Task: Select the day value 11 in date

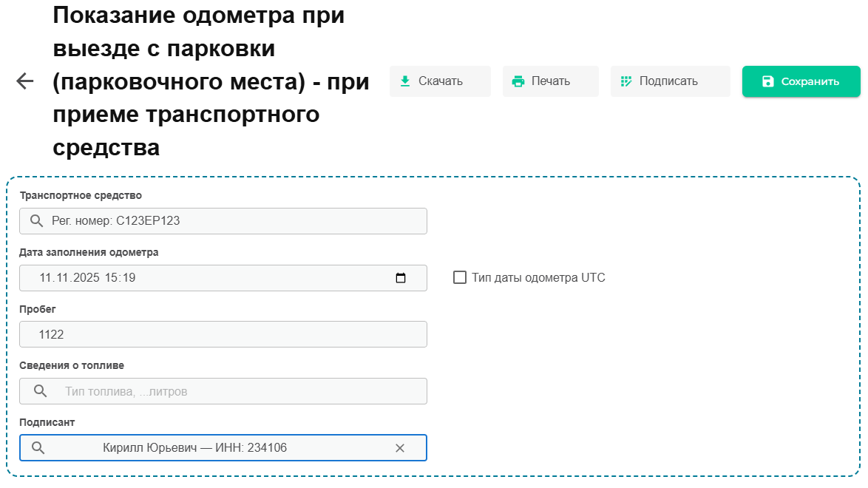Action: [46, 278]
